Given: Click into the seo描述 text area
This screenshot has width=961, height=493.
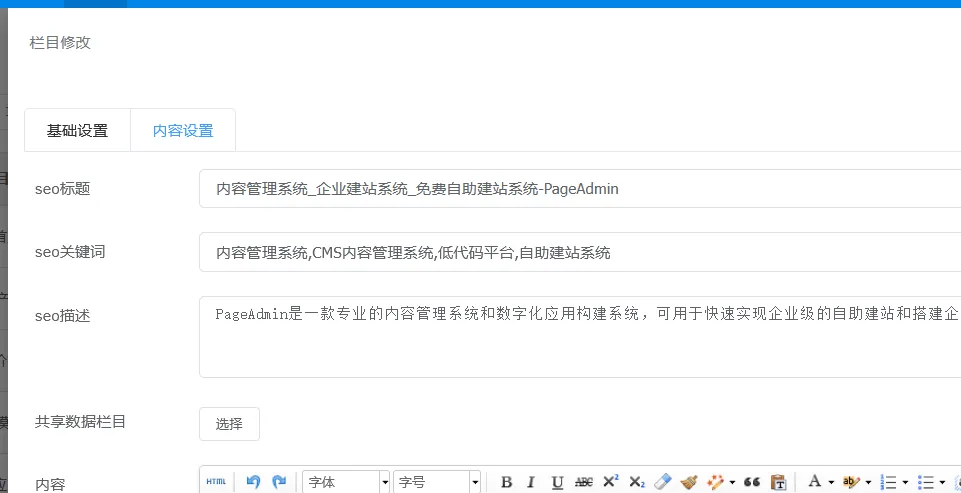Looking at the screenshot, I should click(580, 337).
